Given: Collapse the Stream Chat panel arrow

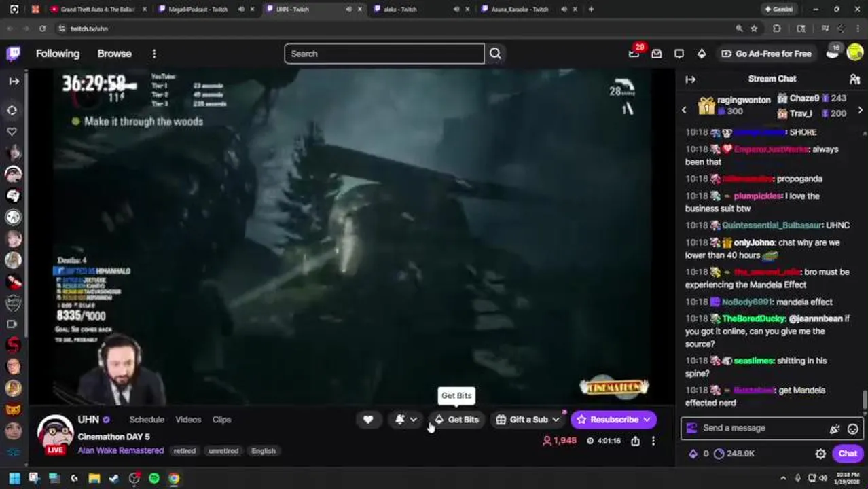Looking at the screenshot, I should [x=690, y=79].
